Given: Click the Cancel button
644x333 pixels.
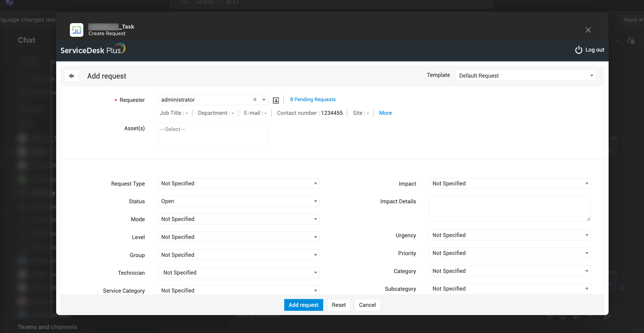Looking at the screenshot, I should [367, 305].
